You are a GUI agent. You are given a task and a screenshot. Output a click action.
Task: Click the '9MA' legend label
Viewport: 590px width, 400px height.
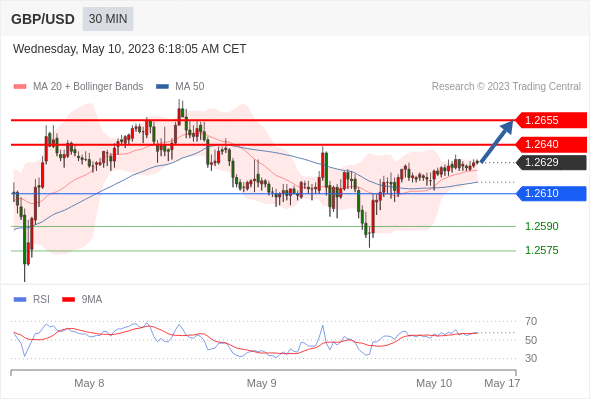click(92, 300)
